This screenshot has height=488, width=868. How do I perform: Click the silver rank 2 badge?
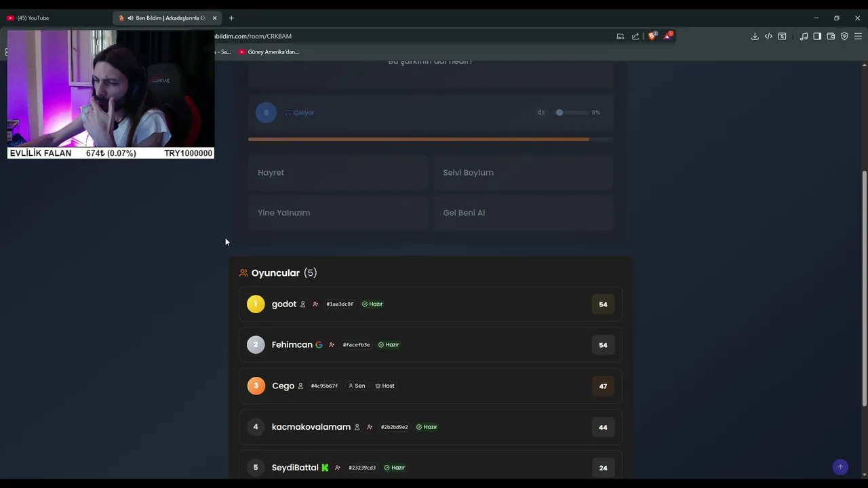click(256, 345)
